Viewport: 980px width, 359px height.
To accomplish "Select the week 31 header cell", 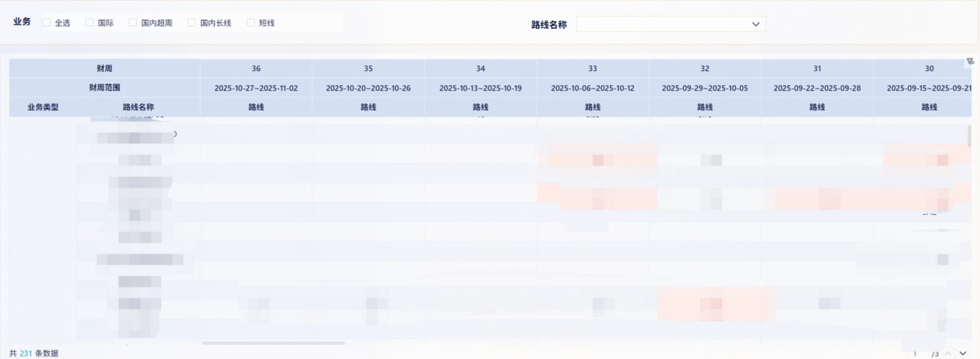I will [817, 69].
